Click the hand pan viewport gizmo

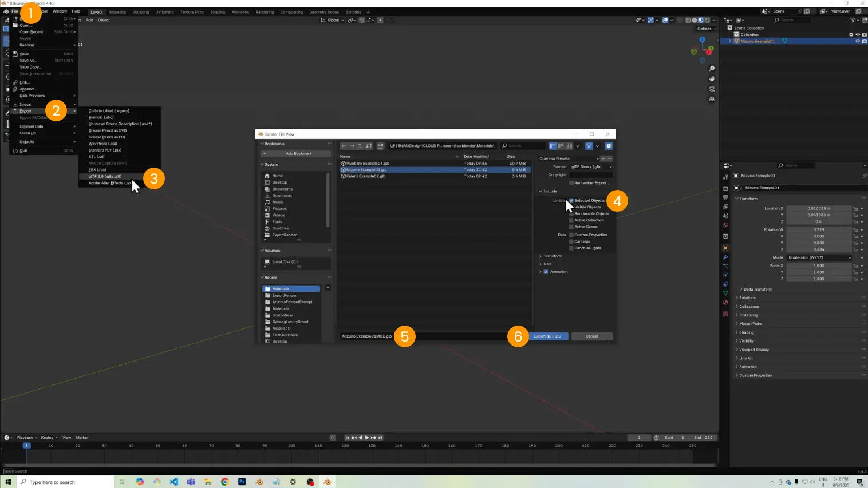[712, 78]
